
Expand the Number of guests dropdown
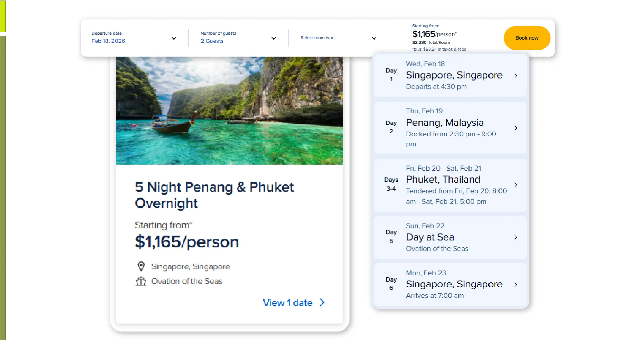274,38
